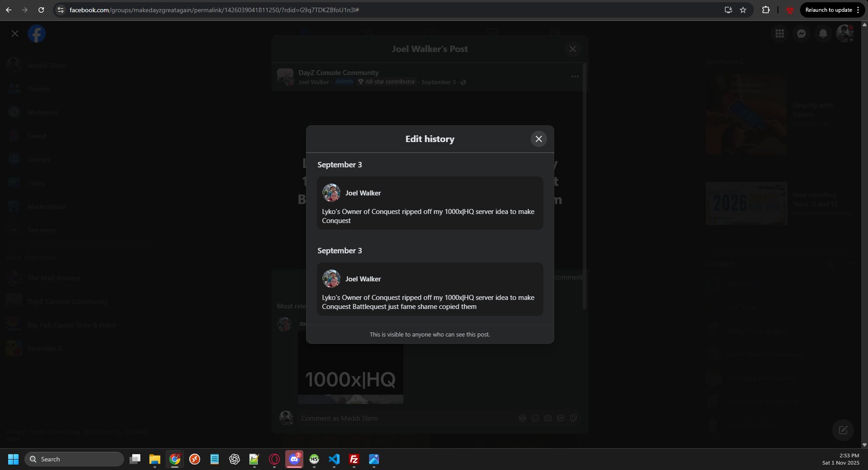Open the post options three-dot menu

coord(575,76)
